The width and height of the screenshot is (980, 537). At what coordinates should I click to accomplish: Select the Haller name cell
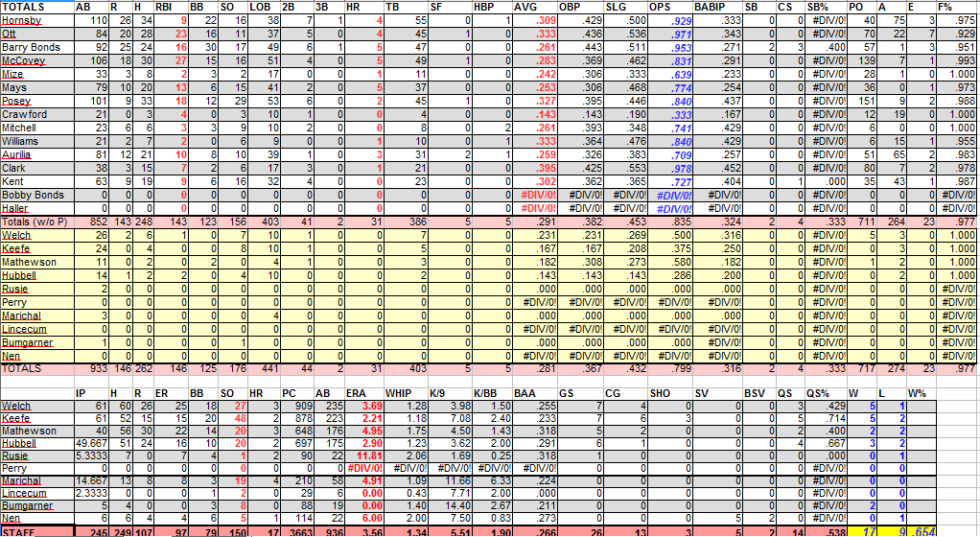tap(36, 208)
